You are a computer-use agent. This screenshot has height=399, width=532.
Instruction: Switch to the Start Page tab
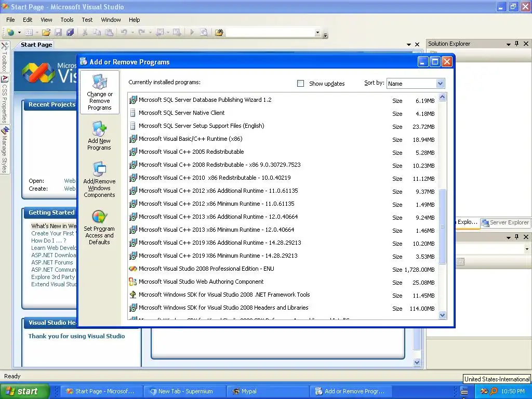[x=36, y=45]
